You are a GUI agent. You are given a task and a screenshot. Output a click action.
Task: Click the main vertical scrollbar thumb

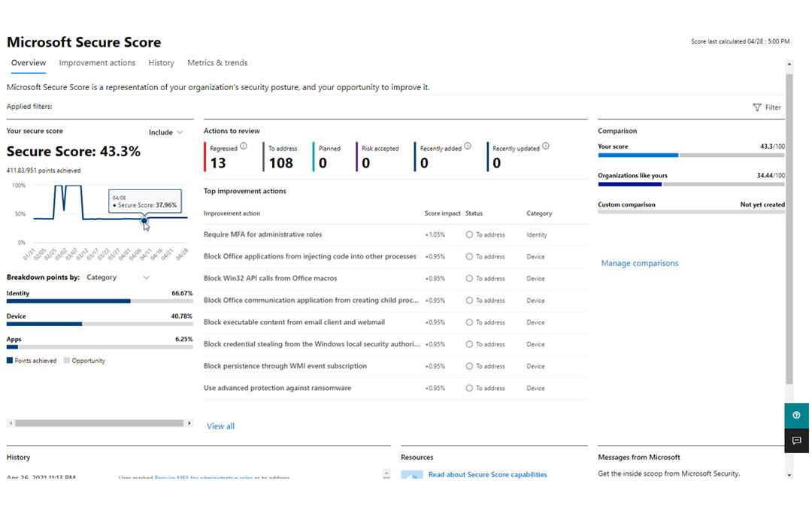tap(789, 229)
